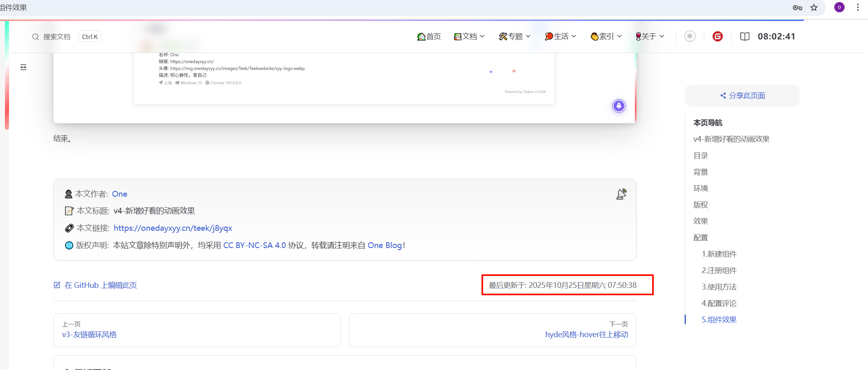Open the split layout book icon

[745, 37]
